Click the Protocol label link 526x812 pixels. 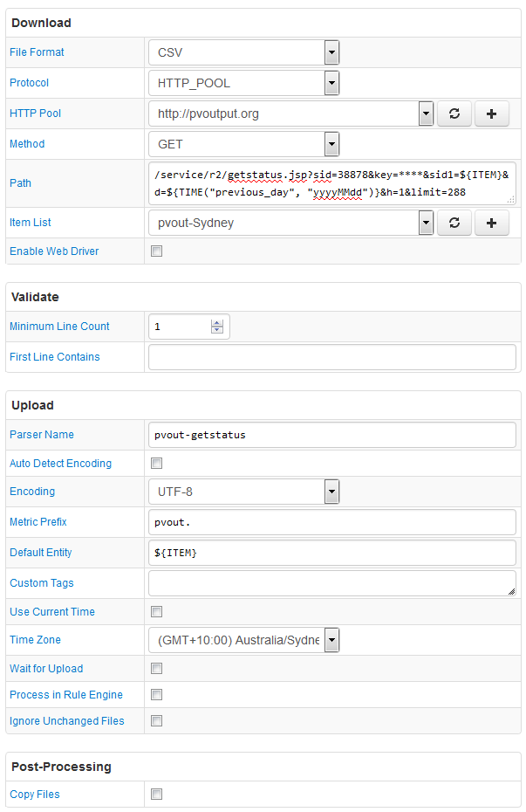[x=29, y=83]
